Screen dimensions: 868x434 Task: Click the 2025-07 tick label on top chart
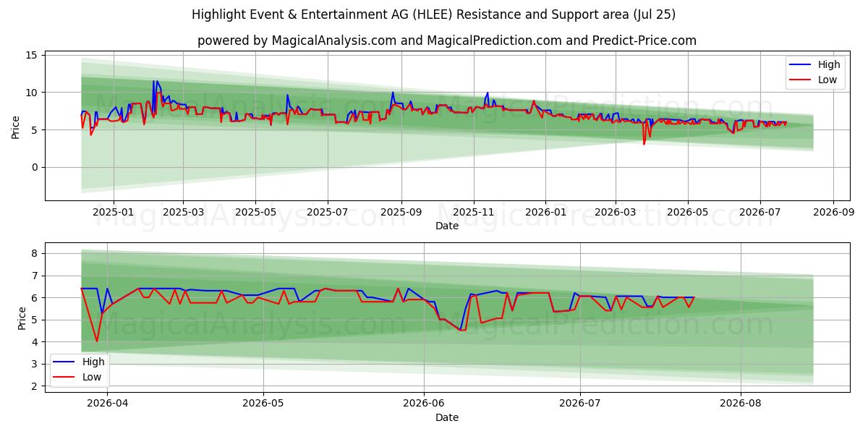(x=328, y=213)
